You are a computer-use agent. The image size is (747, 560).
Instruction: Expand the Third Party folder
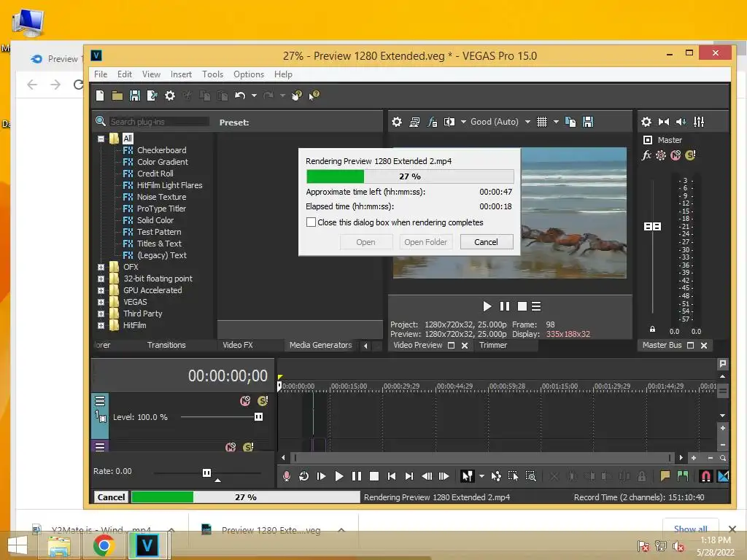click(101, 314)
